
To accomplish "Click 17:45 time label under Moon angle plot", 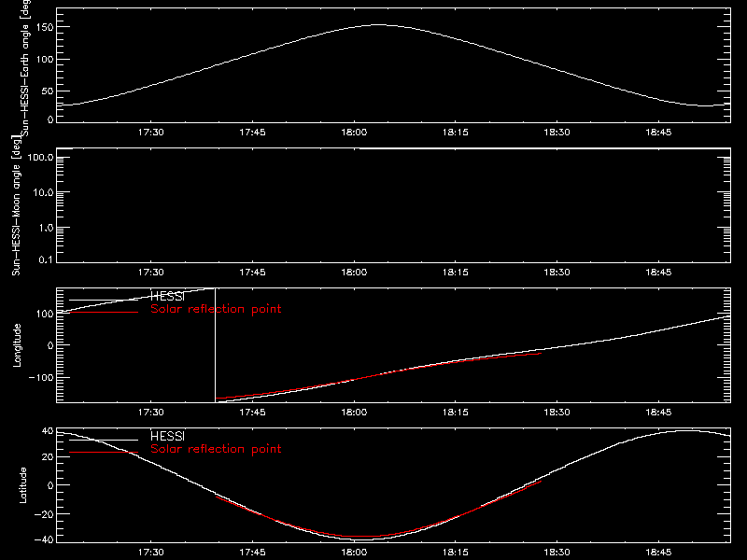I will [252, 273].
